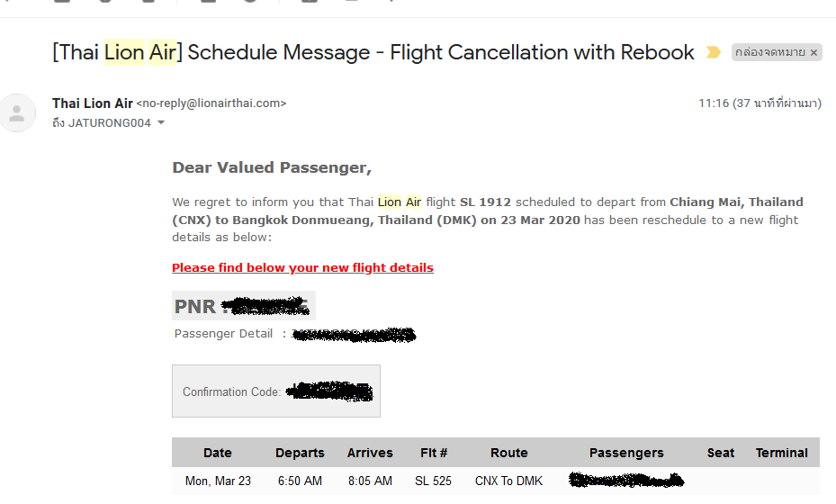Click the 6:50 AM departure time cell
This screenshot has width=836, height=504.
[x=300, y=481]
